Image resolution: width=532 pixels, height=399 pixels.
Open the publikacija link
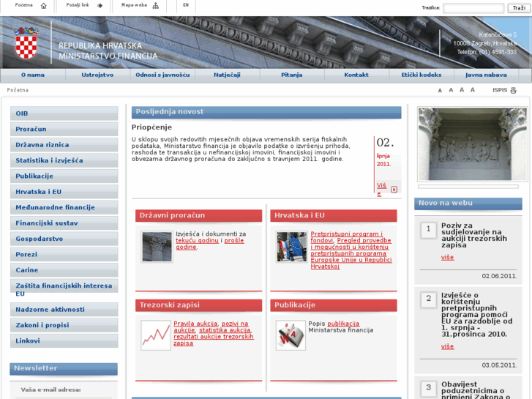(343, 324)
